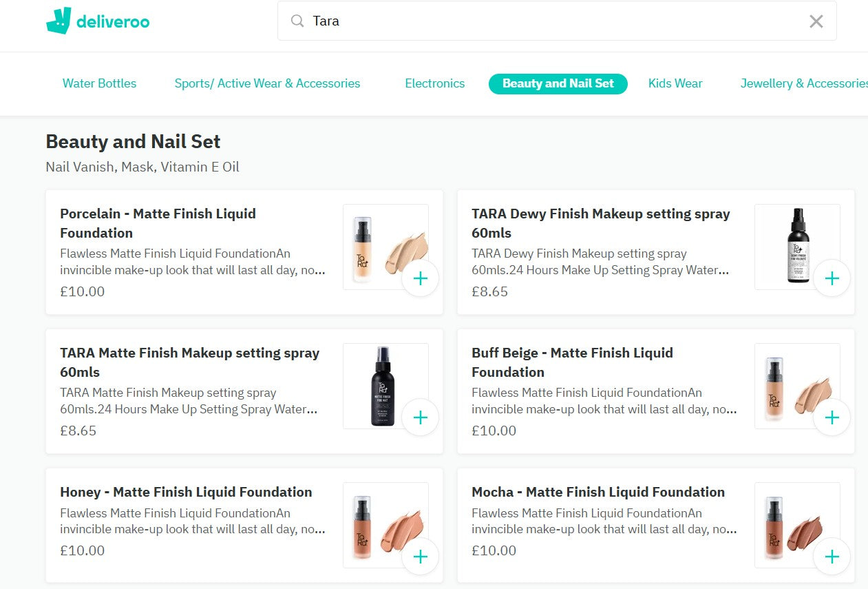Screen dimensions: 868x589
Task: Add TARA Dewy Finish spray with plus
Action: coord(832,278)
